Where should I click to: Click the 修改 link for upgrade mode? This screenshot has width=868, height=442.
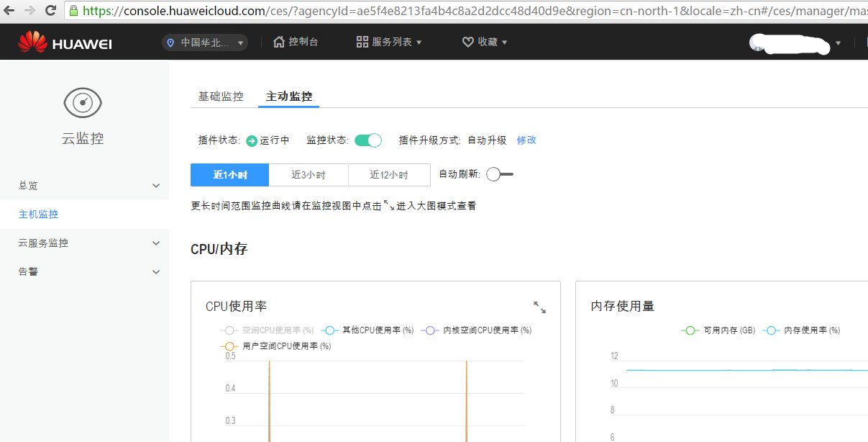point(526,140)
